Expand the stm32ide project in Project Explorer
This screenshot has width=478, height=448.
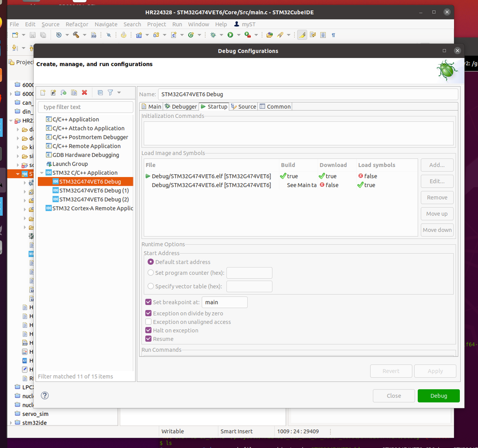(x=11, y=423)
